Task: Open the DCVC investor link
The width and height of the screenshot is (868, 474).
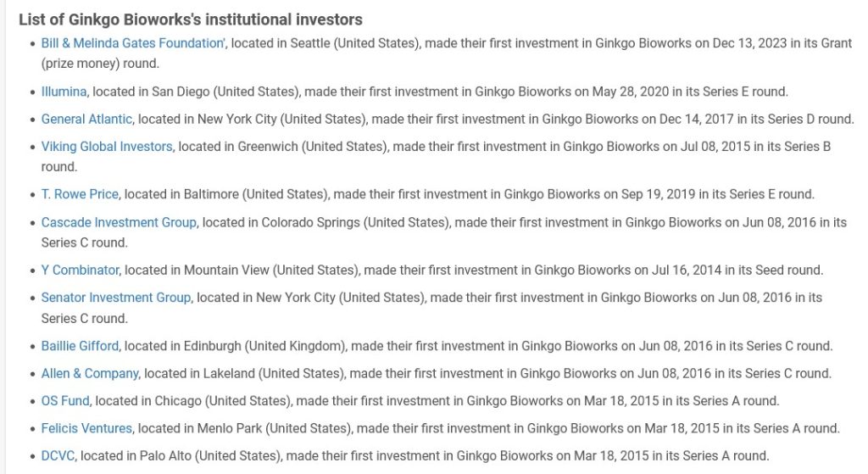Action: 58,456
